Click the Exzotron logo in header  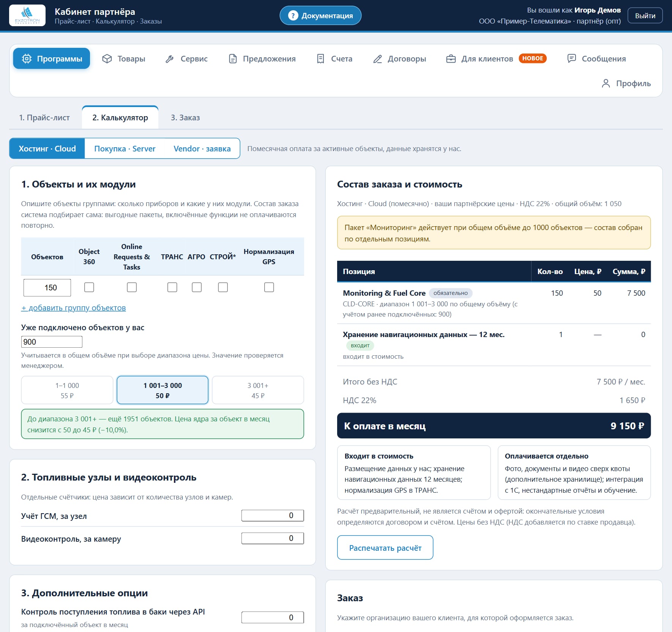(27, 15)
